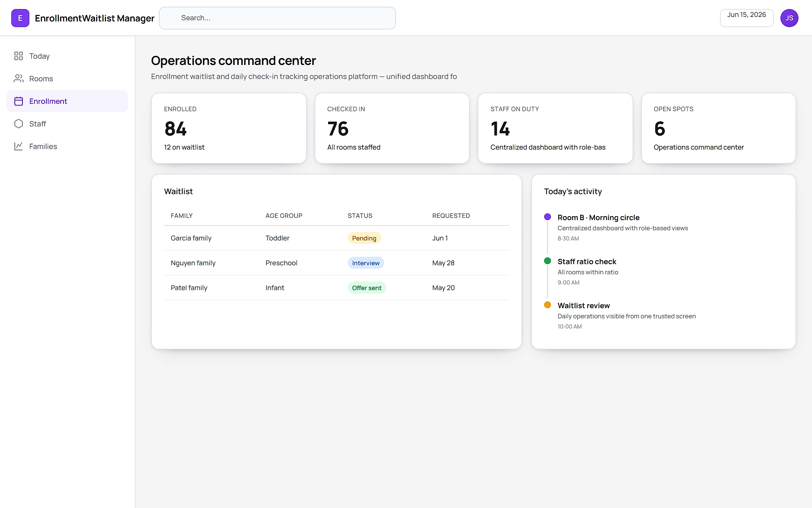Open the Open Spots 6 card
Viewport: 812px width, 508px height.
coord(718,128)
